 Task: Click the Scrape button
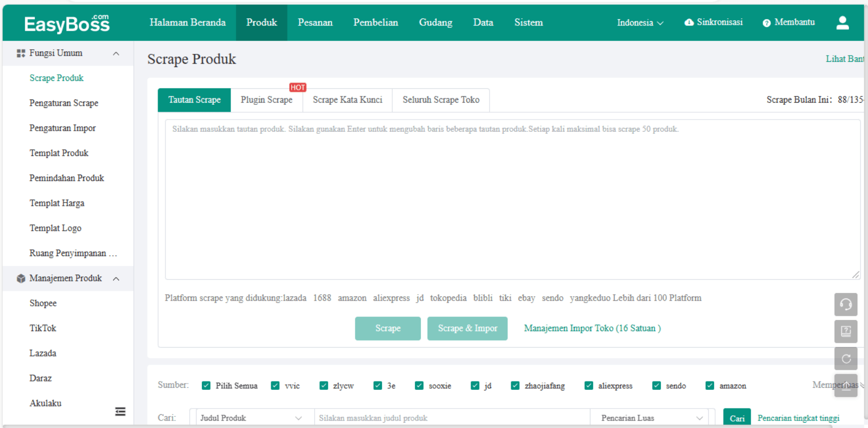point(388,329)
